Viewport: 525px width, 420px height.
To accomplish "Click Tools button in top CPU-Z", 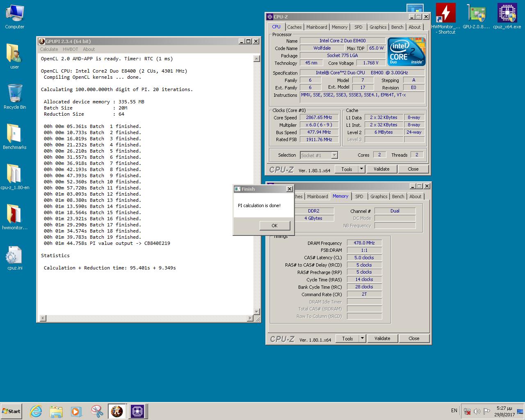I will pyautogui.click(x=347, y=169).
